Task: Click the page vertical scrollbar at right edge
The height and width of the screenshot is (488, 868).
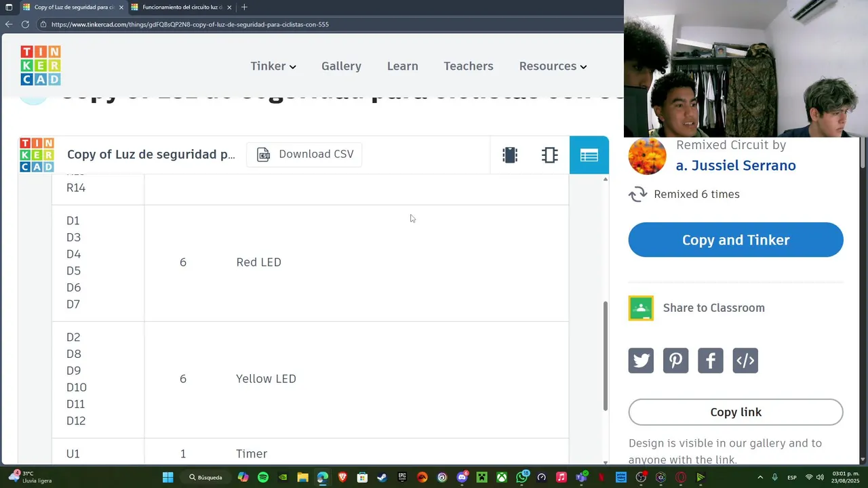Action: 863,153
